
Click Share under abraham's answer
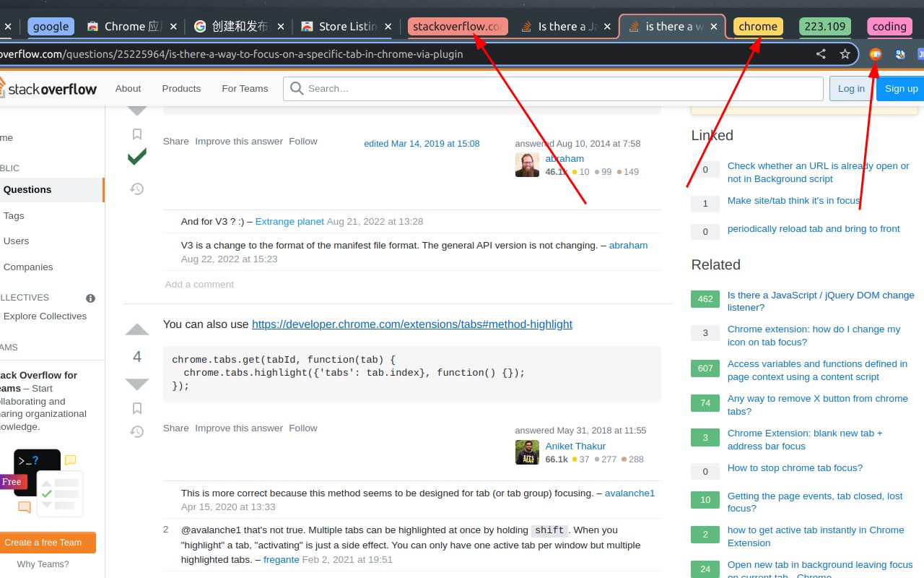pos(176,142)
